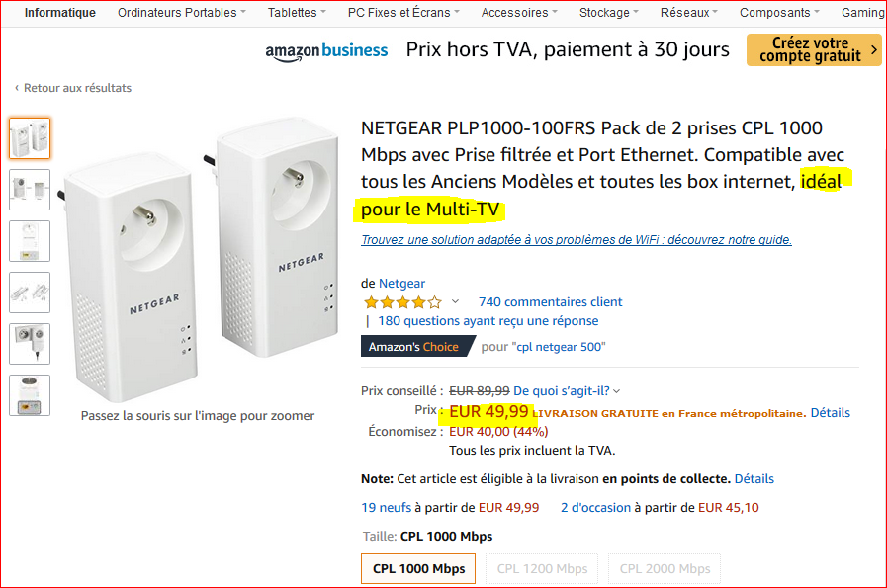Viewport: 887px width, 588px height.
Task: Select the Informatique menu item
Action: click(x=63, y=13)
